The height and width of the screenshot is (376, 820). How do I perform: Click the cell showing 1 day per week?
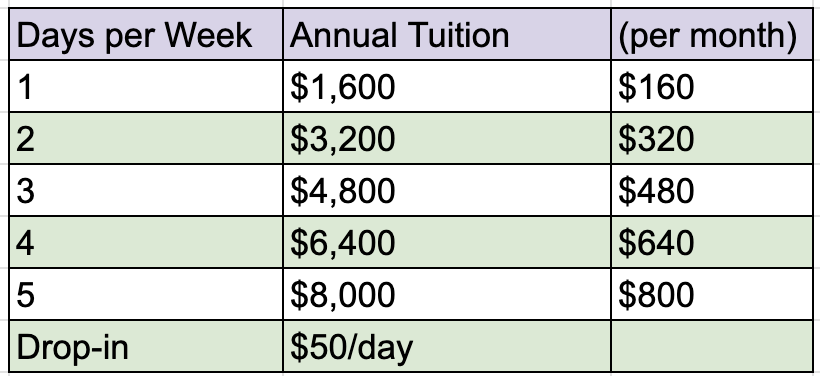(x=146, y=86)
